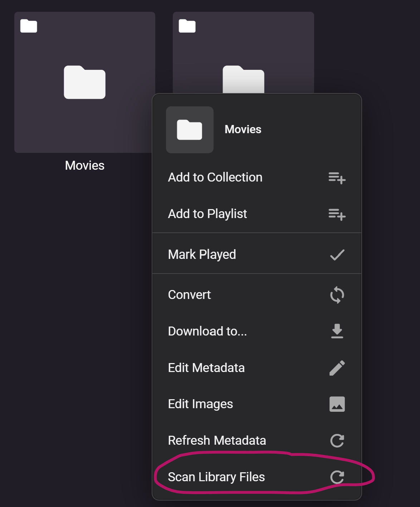Choose Edit Images menu entry
This screenshot has height=507, width=420.
point(257,404)
